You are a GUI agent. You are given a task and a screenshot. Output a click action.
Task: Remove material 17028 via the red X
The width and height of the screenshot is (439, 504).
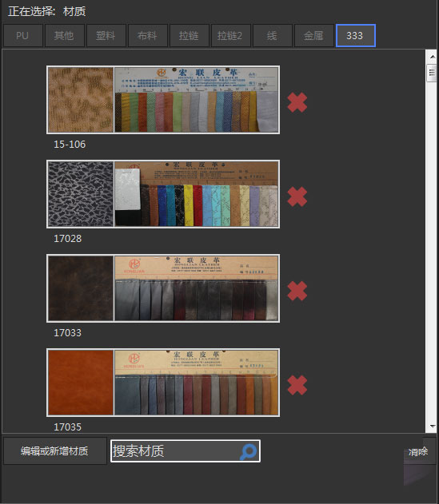(x=297, y=196)
